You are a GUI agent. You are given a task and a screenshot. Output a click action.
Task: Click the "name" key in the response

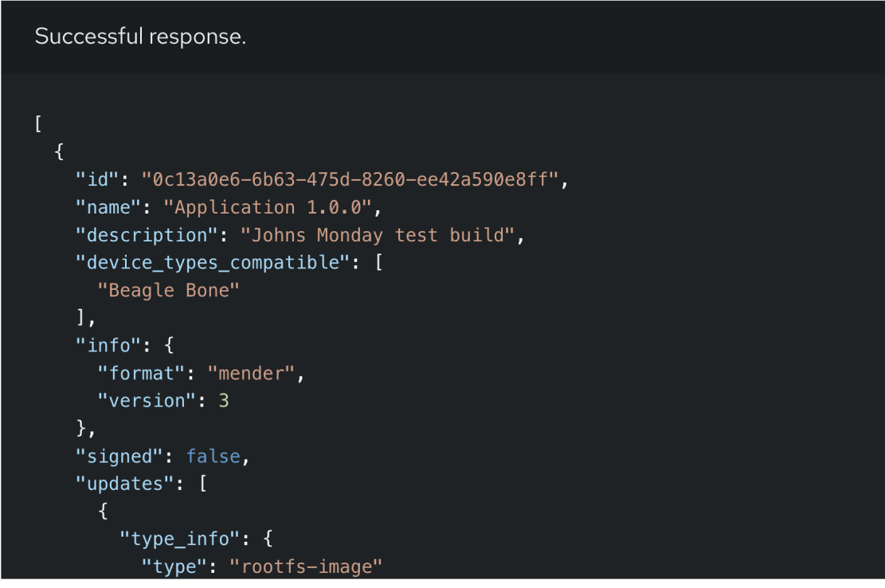click(x=108, y=207)
